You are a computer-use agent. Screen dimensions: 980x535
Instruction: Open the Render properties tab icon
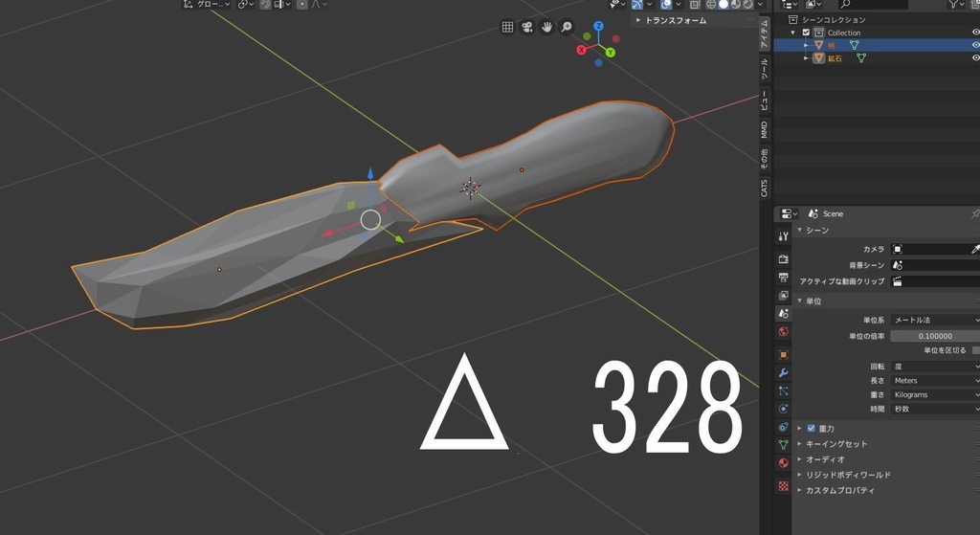click(783, 258)
